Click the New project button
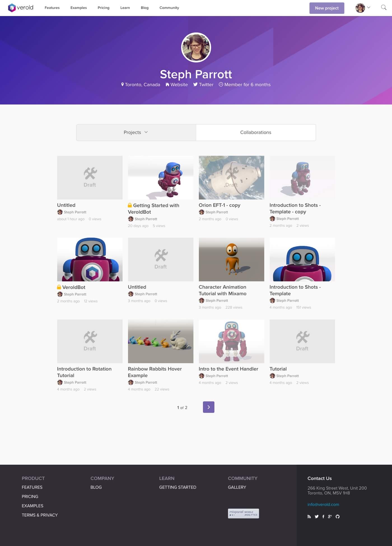Viewport: 392px width, 546px height. click(x=327, y=8)
